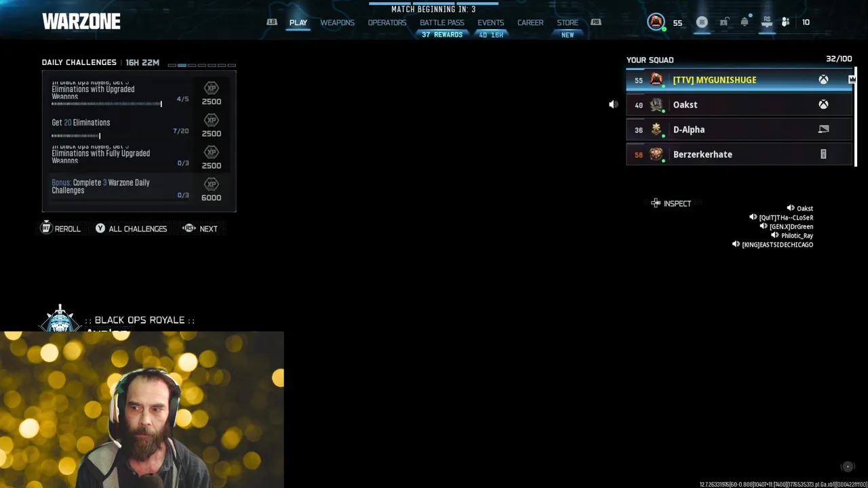Click the rank emblem next to Oakst

click(656, 104)
